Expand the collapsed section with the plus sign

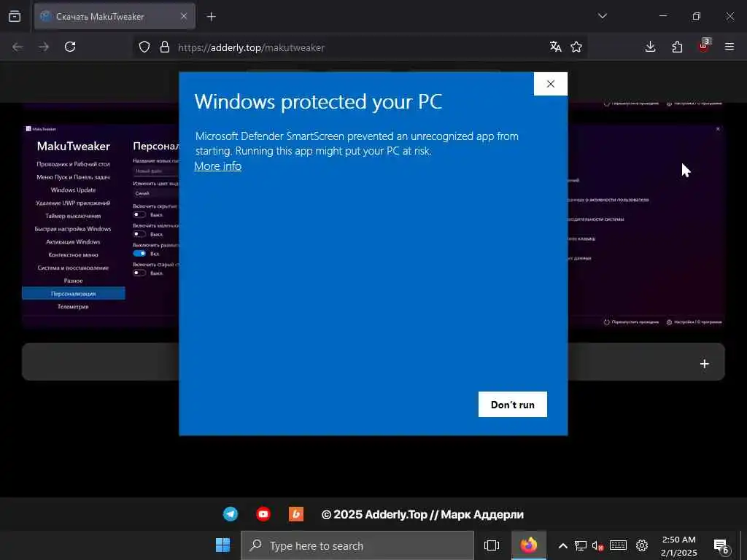tap(705, 364)
